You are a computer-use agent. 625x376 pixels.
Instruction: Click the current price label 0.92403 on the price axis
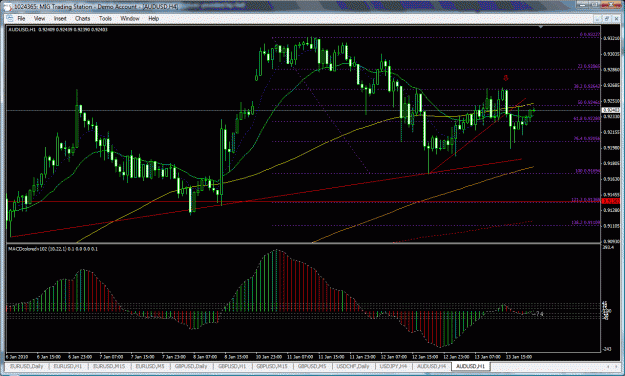pos(611,110)
